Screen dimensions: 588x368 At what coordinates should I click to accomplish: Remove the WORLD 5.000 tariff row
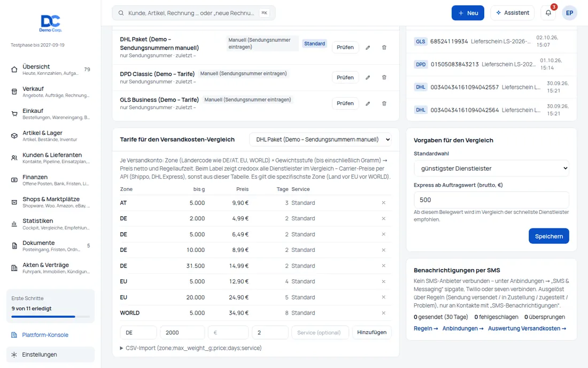pos(383,313)
